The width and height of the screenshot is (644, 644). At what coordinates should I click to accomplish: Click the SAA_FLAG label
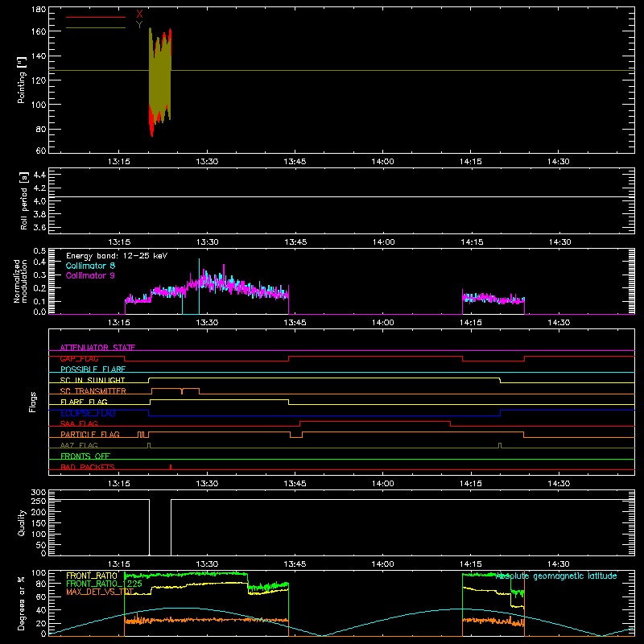(x=79, y=423)
